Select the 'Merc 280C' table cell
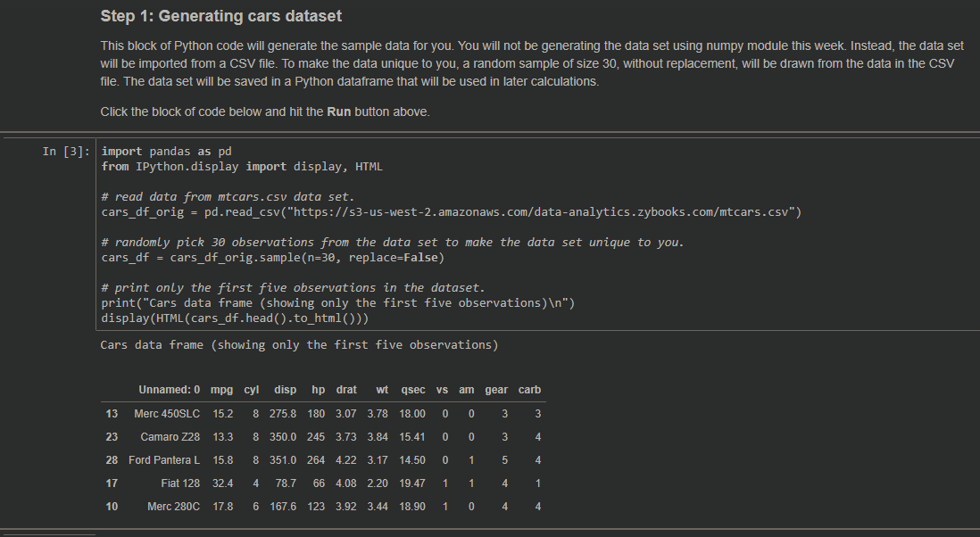Screen dimensions: 980x537 click(x=174, y=507)
